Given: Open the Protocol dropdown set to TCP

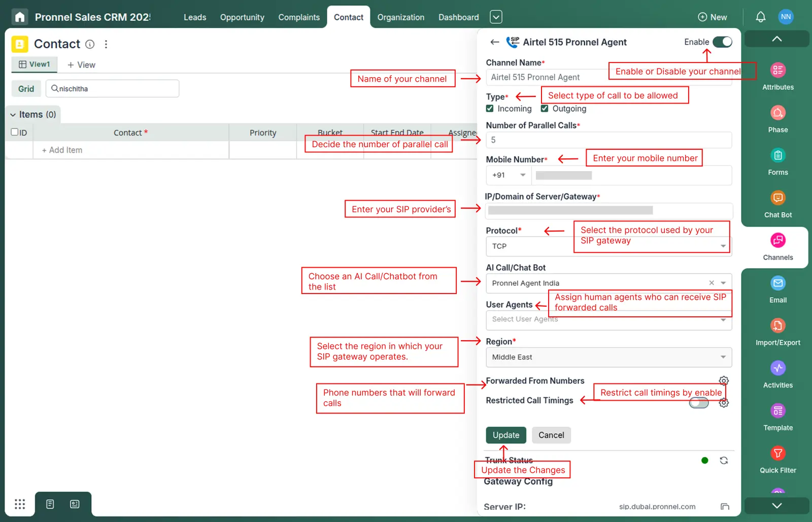Looking at the screenshot, I should tap(723, 246).
